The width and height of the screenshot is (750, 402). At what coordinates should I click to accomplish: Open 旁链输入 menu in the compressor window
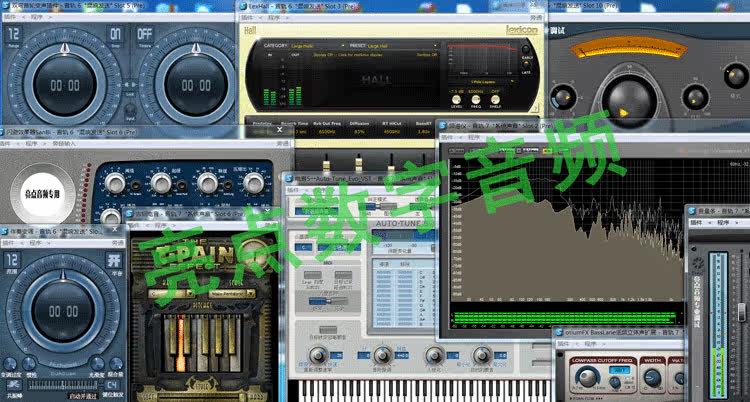[x=64, y=143]
